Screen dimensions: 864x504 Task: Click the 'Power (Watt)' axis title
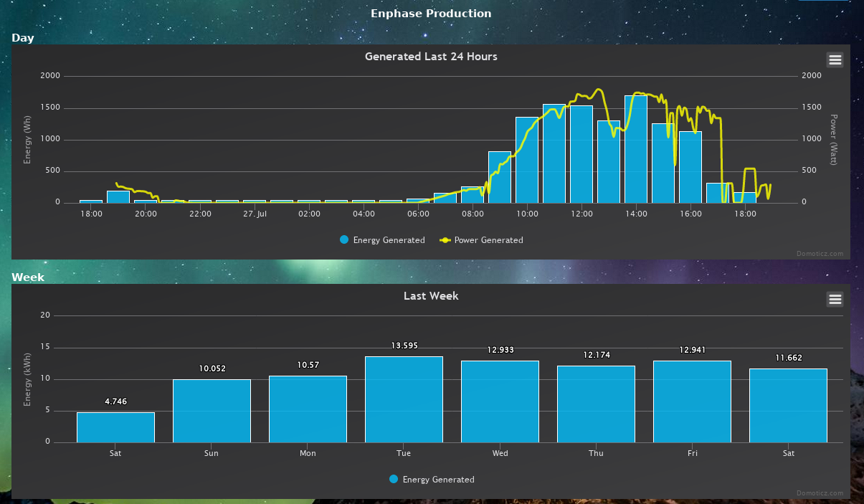[834, 140]
